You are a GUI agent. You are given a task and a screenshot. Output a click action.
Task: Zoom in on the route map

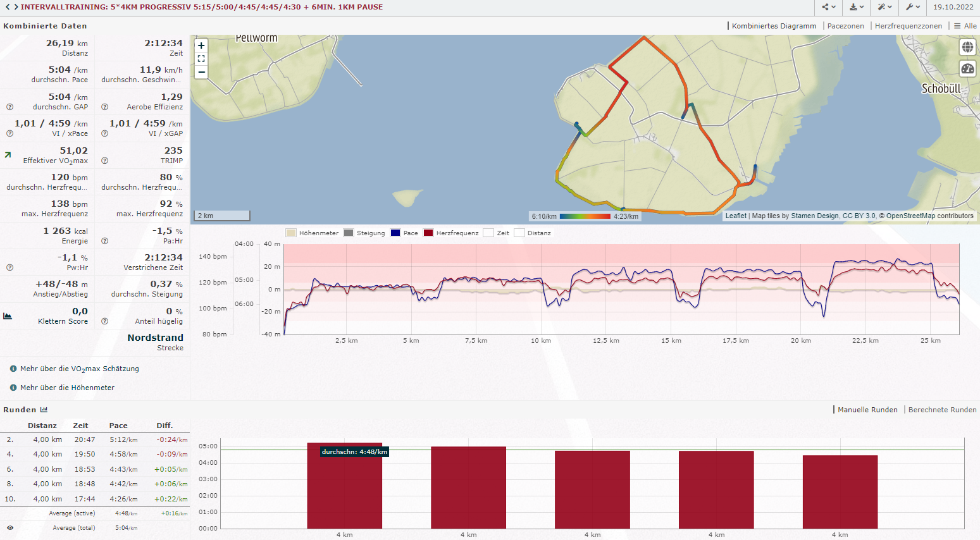pyautogui.click(x=201, y=46)
